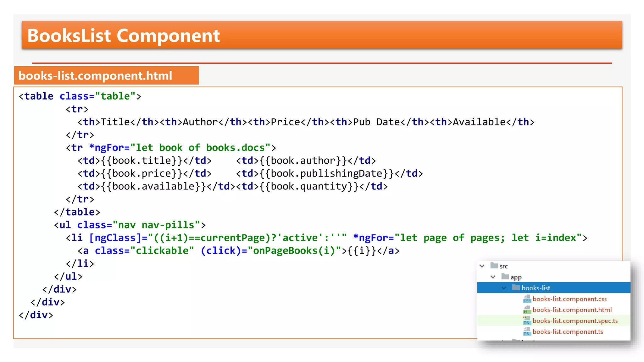Collapse the books-list folder chevron

point(504,288)
